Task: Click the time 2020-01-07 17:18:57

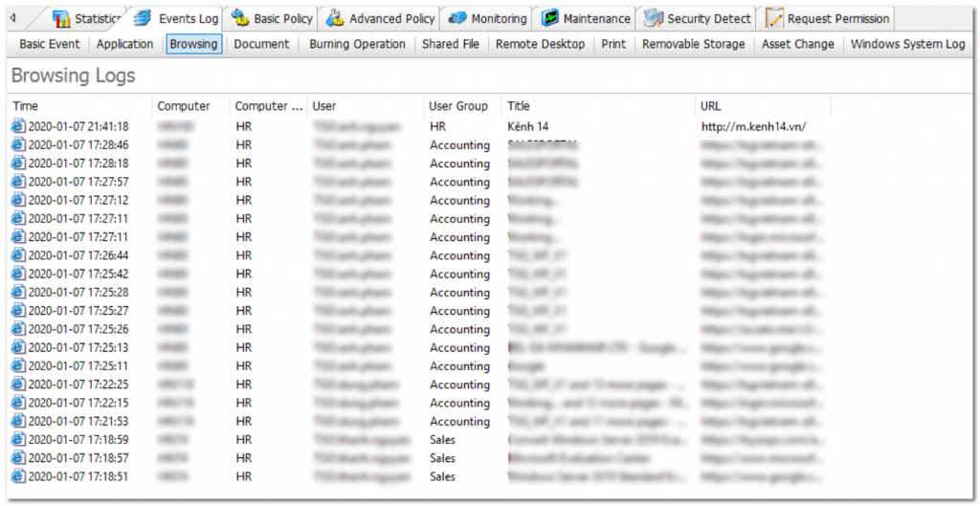Action: pyautogui.click(x=78, y=458)
